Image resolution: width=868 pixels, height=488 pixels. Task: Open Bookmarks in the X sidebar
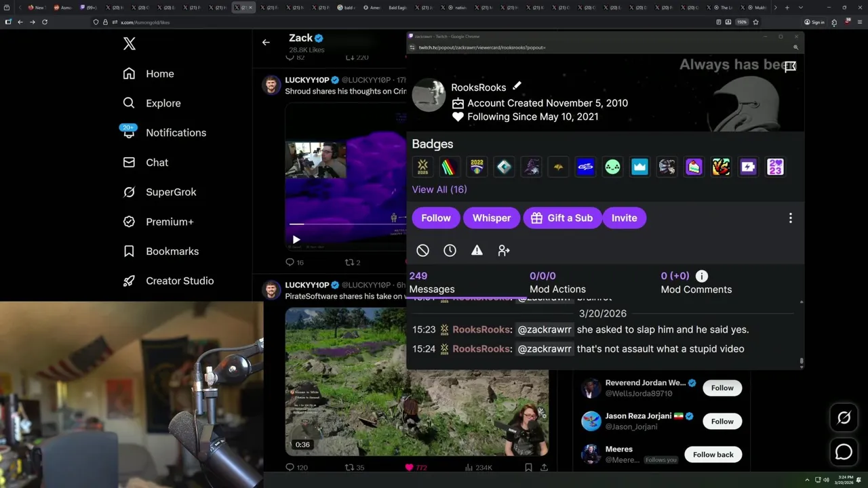pos(161,251)
